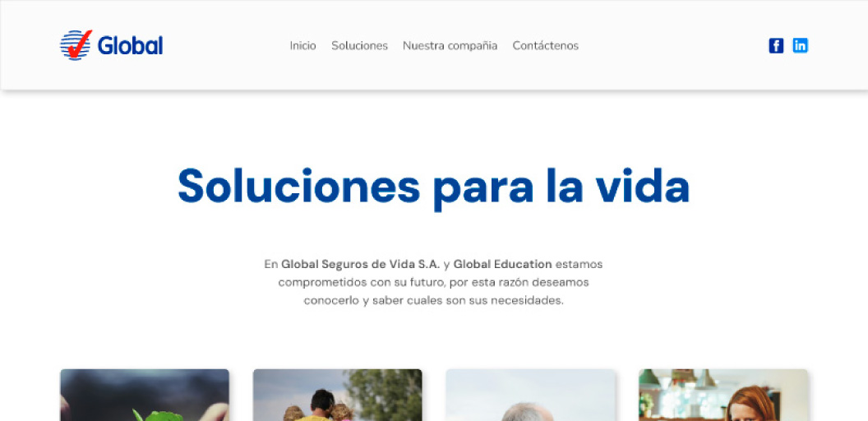
Task: Click the bold Global Education text
Action: tap(502, 264)
